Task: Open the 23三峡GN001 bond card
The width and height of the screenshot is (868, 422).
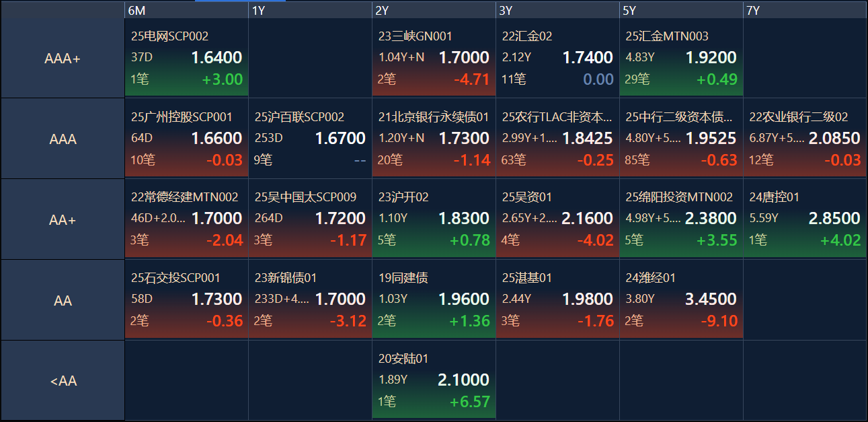Action: pos(434,58)
